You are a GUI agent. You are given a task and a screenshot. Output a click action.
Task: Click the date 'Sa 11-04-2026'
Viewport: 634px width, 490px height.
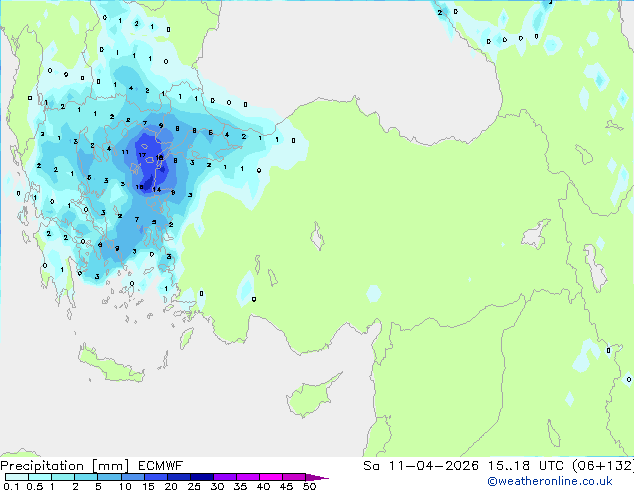pyautogui.click(x=421, y=466)
